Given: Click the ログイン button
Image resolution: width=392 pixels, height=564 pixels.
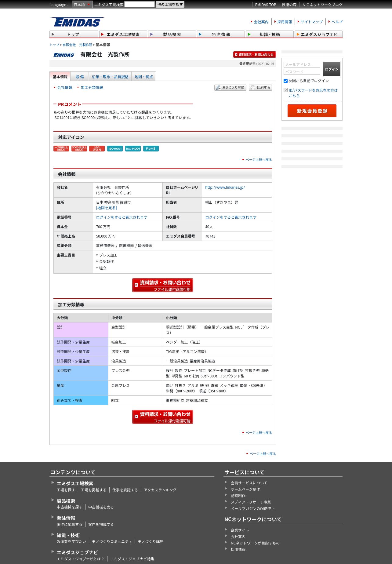Looking at the screenshot, I should coord(332,69).
